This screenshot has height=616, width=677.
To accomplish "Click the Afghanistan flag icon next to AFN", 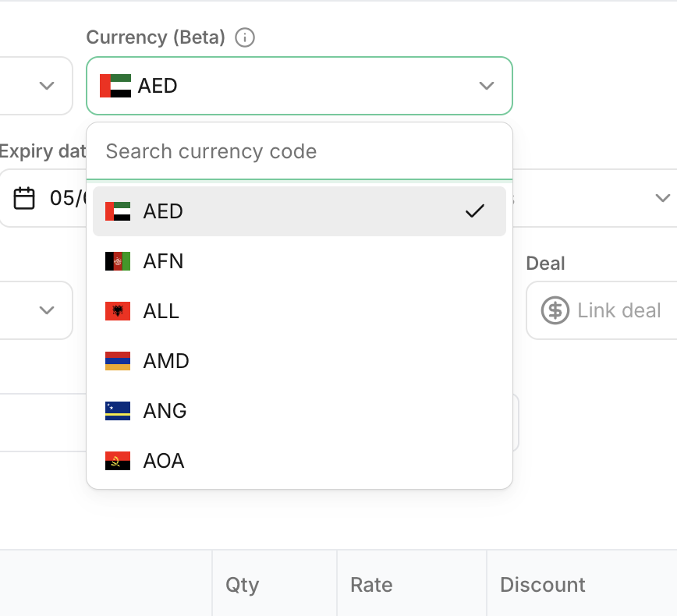I will pyautogui.click(x=118, y=261).
